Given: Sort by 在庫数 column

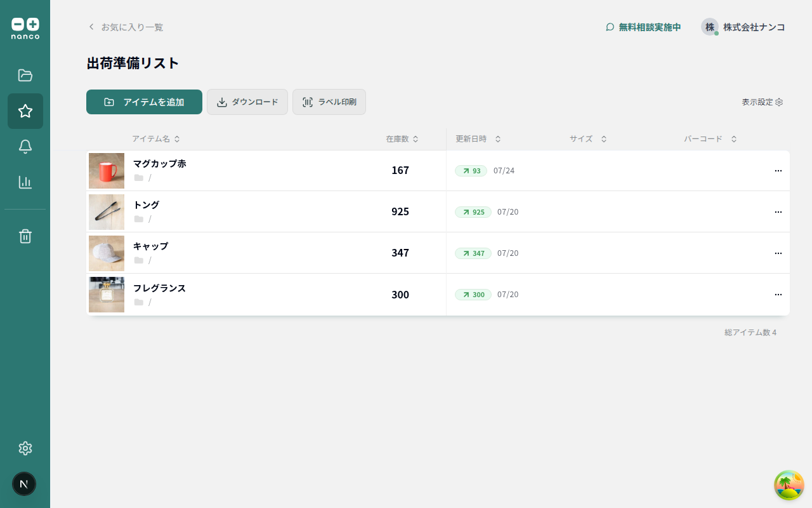Looking at the screenshot, I should pos(402,139).
